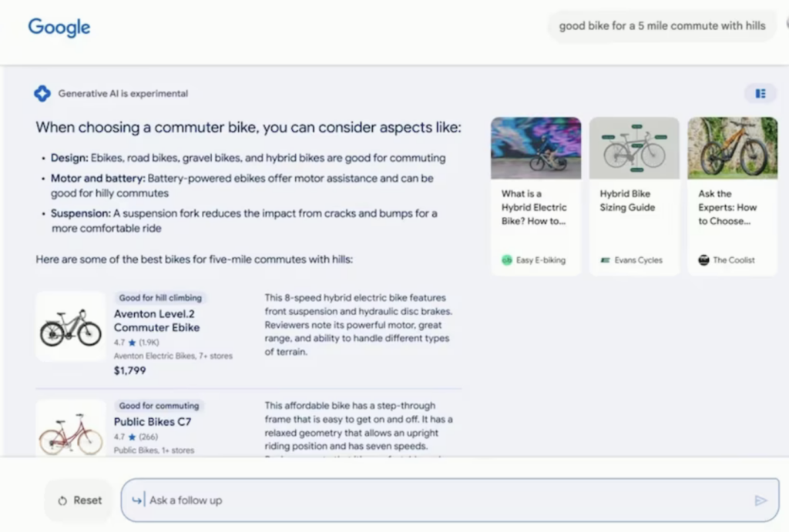Viewport: 789px width, 532px height.
Task: Click the Evans Cycles source icon
Action: pos(606,260)
